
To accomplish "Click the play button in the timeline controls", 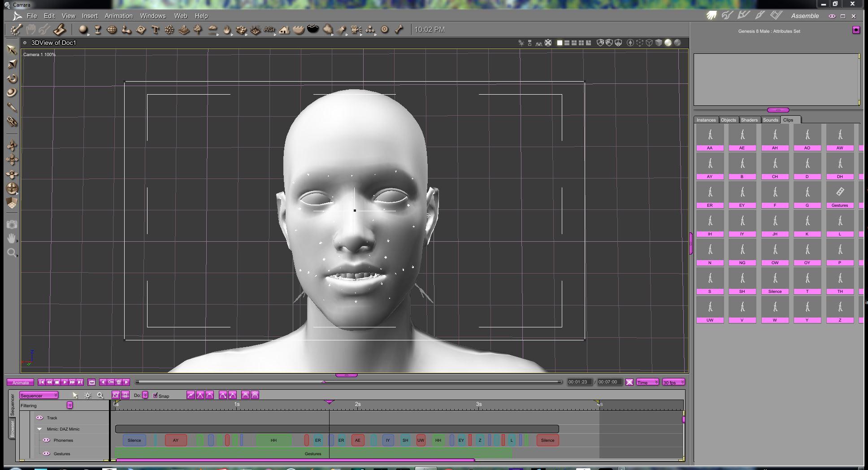I will click(65, 382).
